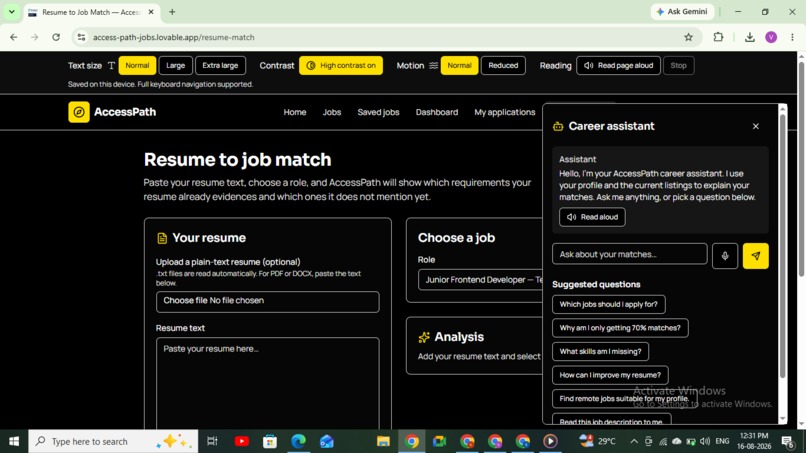Open the Saved jobs nav link
The width and height of the screenshot is (806, 453).
(x=378, y=112)
